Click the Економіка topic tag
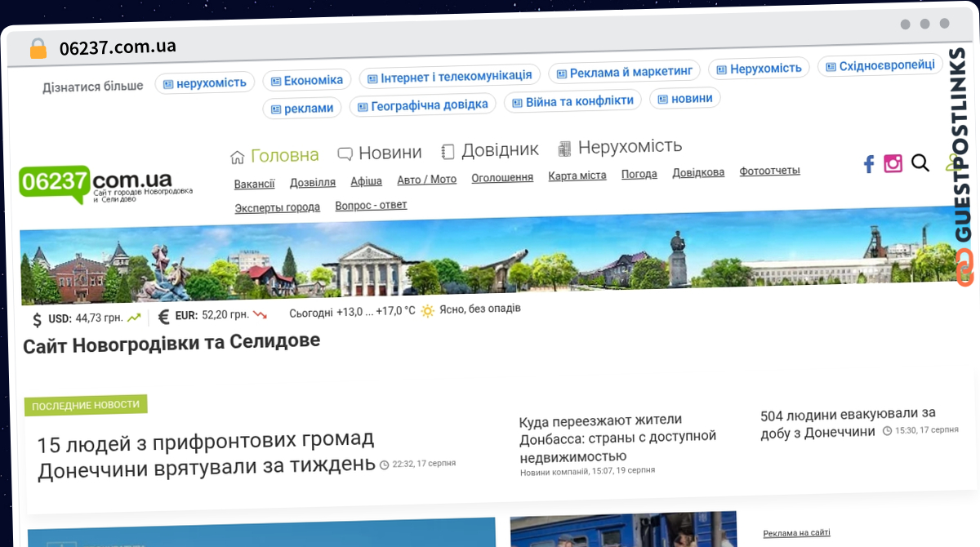Viewport: 980px width, 547px height. pyautogui.click(x=307, y=80)
